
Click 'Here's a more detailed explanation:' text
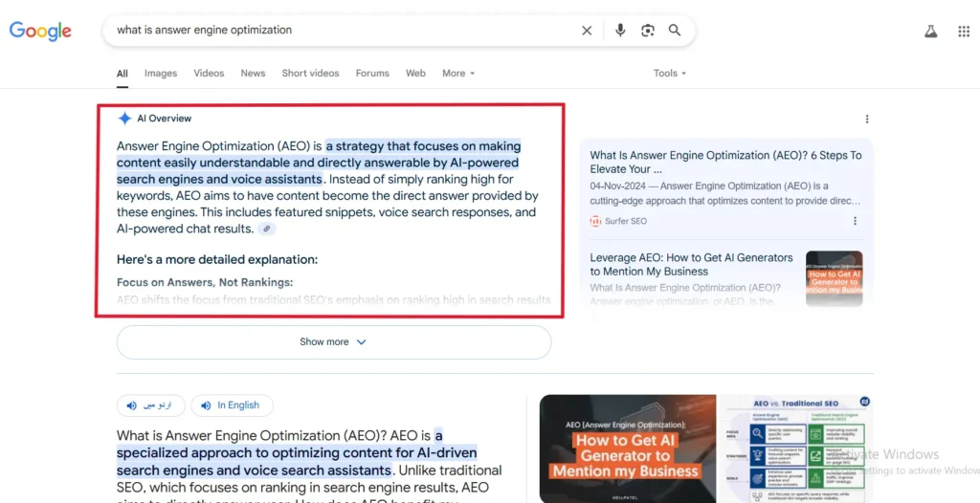[217, 259]
